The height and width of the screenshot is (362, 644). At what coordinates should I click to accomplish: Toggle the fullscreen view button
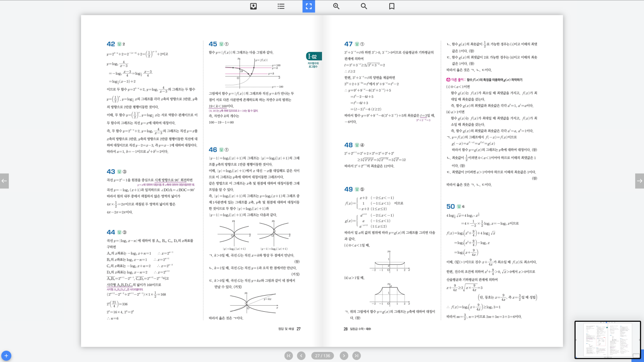(x=309, y=6)
